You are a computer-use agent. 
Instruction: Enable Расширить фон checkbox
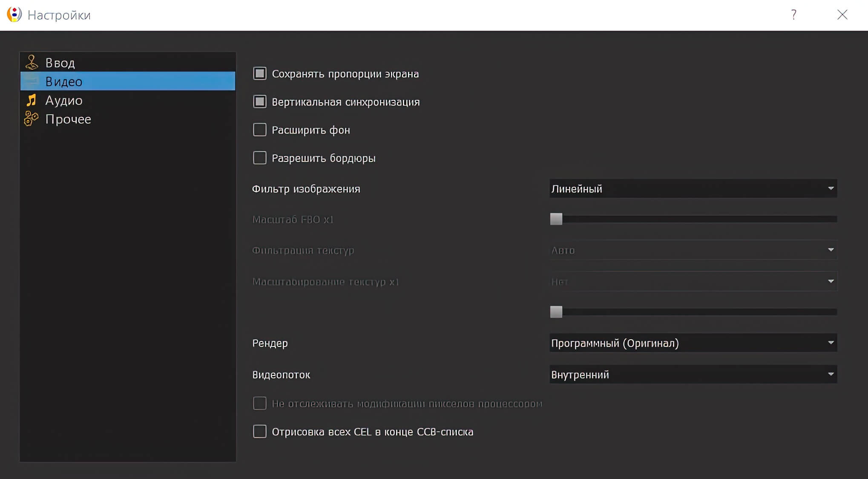(x=260, y=130)
